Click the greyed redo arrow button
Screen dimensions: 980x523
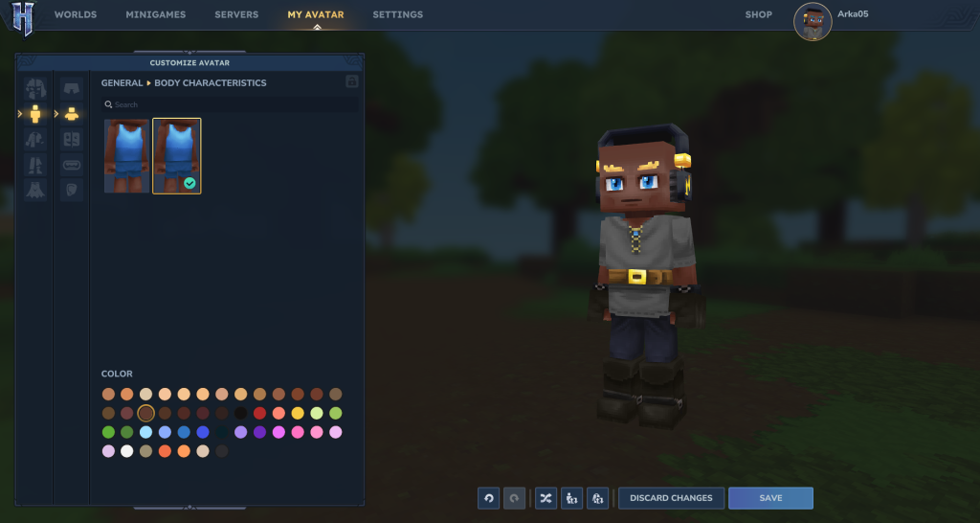coord(514,498)
